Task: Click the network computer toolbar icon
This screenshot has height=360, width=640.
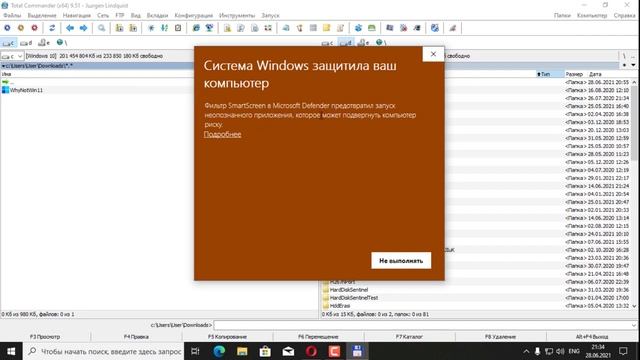Action: click(209, 28)
